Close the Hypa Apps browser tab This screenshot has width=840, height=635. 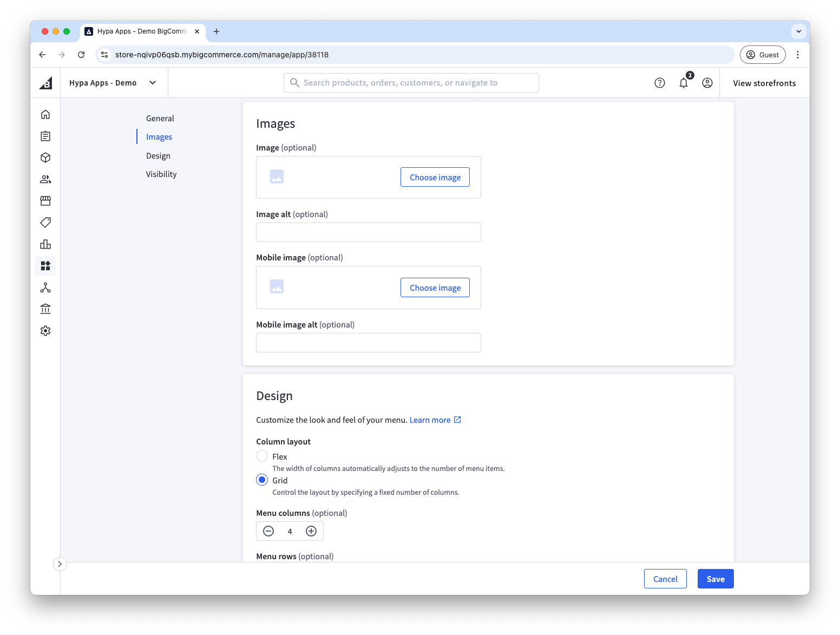[197, 31]
